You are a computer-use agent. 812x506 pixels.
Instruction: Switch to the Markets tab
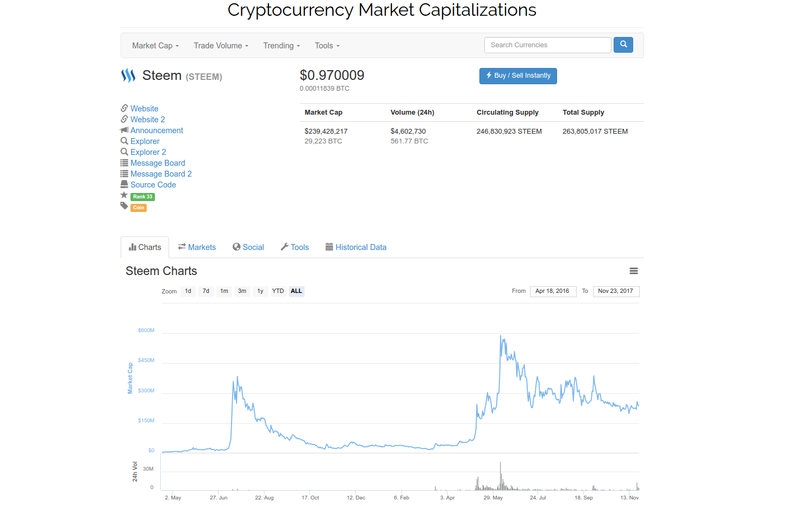tap(197, 247)
